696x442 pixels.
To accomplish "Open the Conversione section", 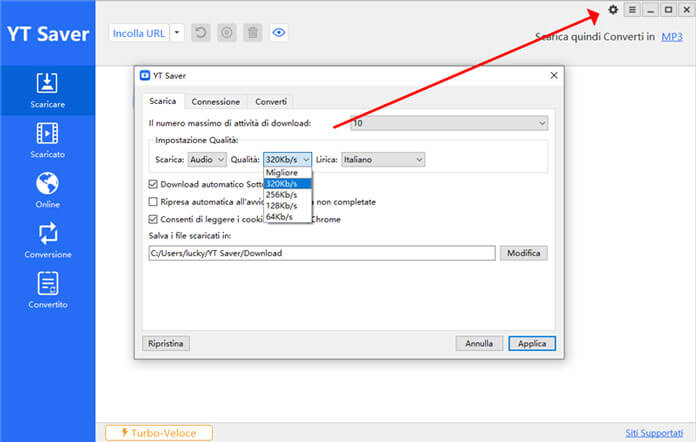I will (x=47, y=240).
